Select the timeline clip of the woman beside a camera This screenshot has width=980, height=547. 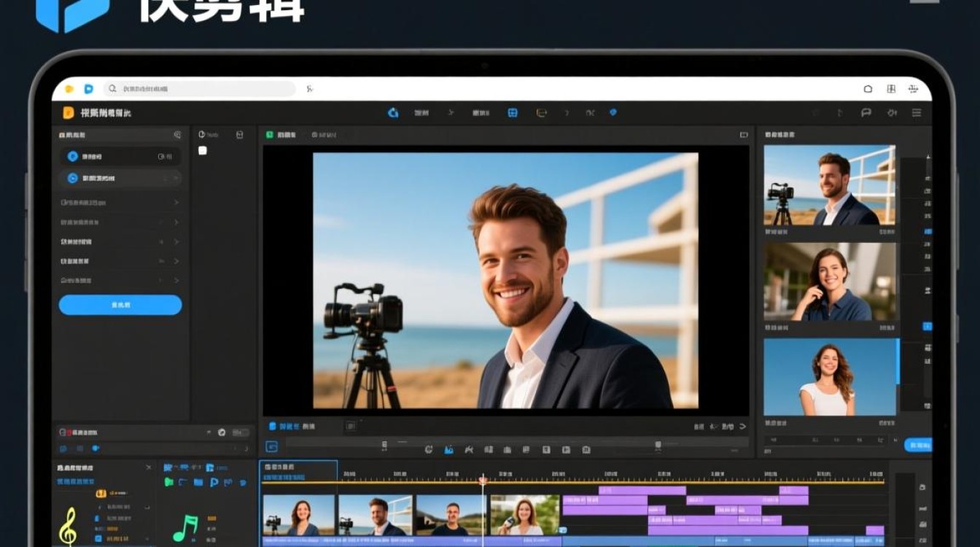click(299, 515)
